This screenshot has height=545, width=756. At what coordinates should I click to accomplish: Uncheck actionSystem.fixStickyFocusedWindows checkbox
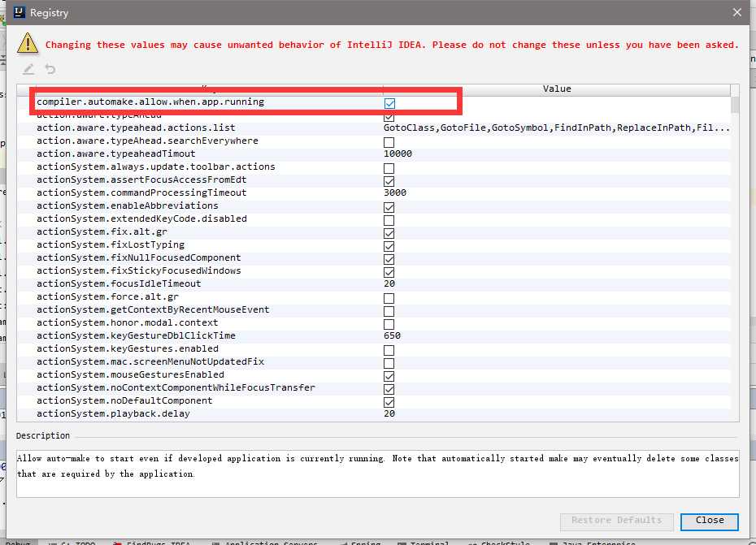point(389,272)
